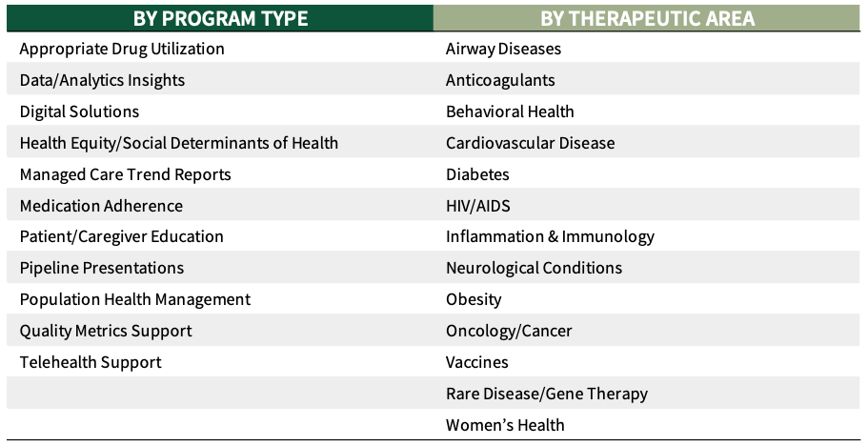Select Women's Health entry

(x=505, y=425)
